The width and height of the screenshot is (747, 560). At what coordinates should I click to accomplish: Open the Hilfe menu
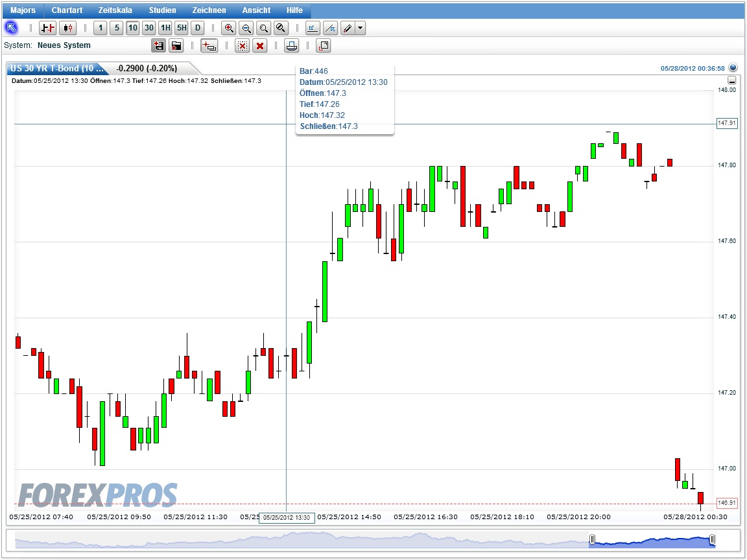[294, 10]
